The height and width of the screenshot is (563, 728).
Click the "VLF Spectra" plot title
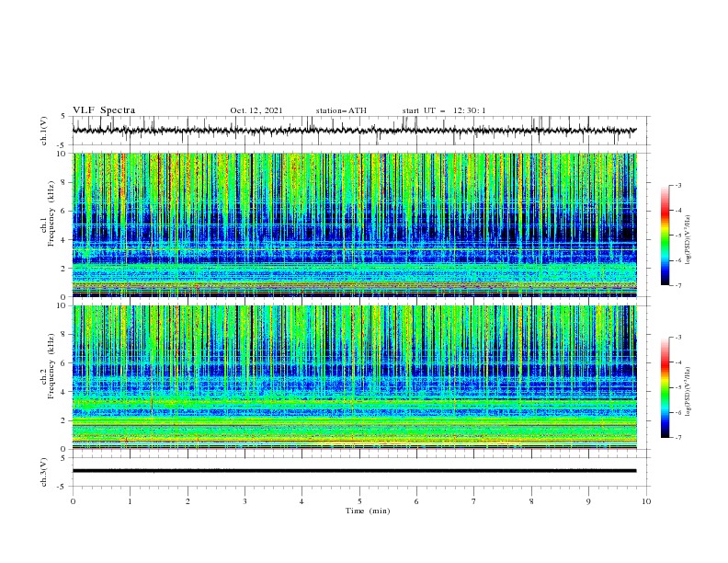click(x=104, y=110)
